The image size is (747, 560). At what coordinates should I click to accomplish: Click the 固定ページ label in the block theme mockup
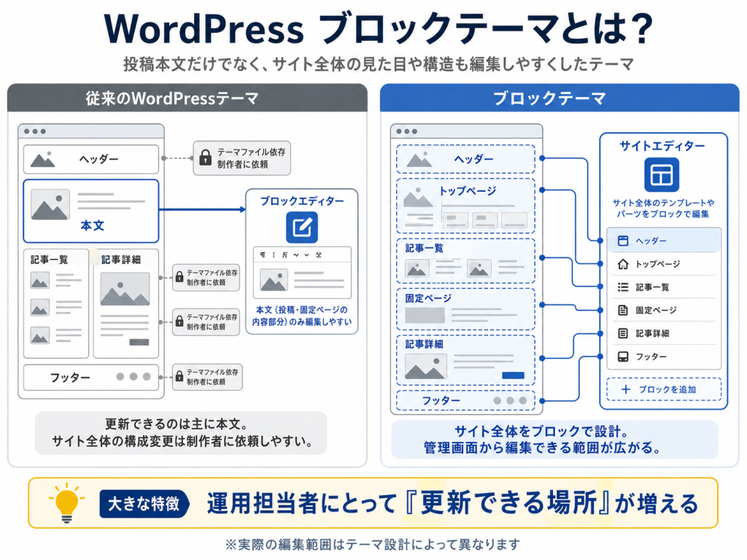click(x=428, y=298)
